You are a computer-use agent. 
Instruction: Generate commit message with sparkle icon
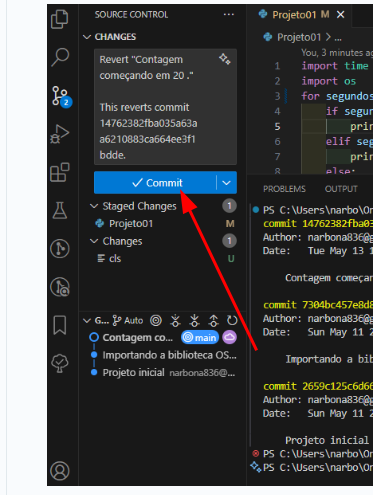pyautogui.click(x=225, y=59)
